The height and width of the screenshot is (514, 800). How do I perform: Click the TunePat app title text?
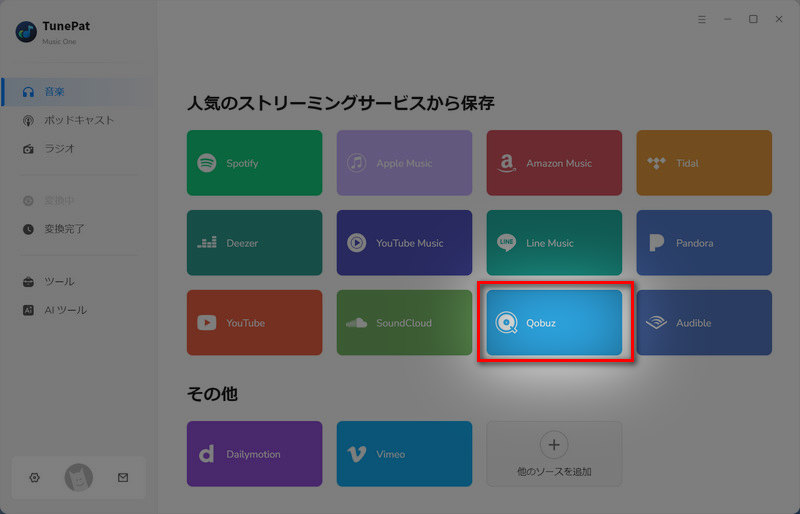click(x=66, y=26)
